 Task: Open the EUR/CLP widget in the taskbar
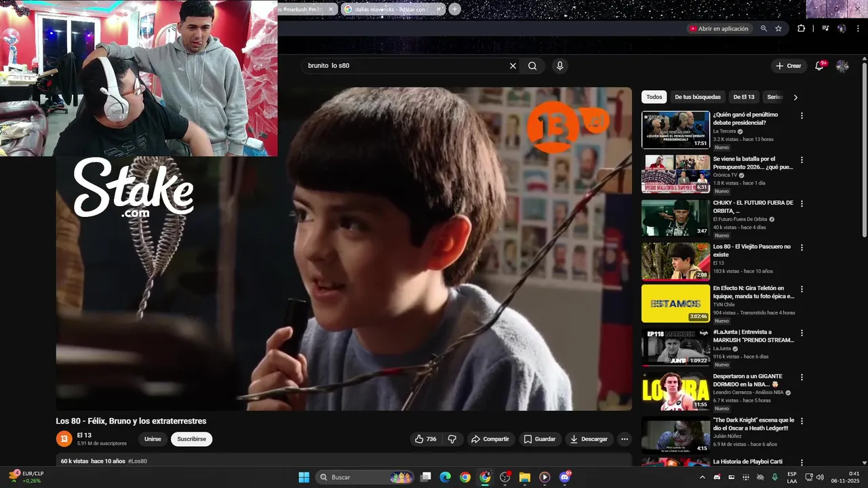pyautogui.click(x=27, y=477)
